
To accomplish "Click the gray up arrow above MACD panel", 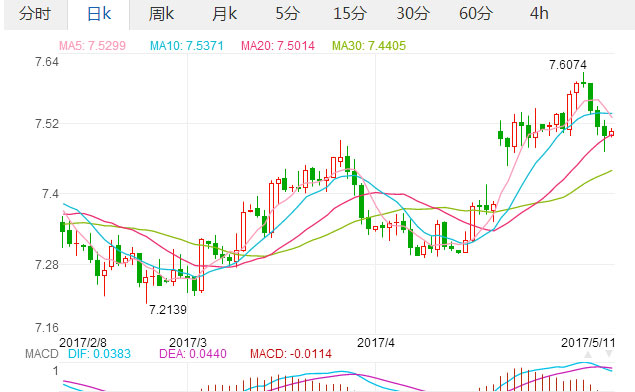I will coord(588,354).
